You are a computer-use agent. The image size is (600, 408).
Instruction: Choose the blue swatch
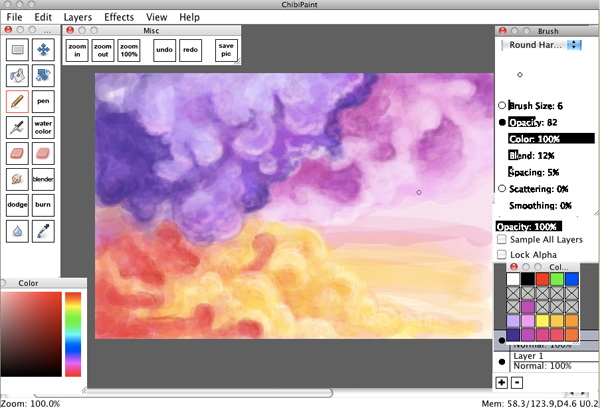(572, 279)
